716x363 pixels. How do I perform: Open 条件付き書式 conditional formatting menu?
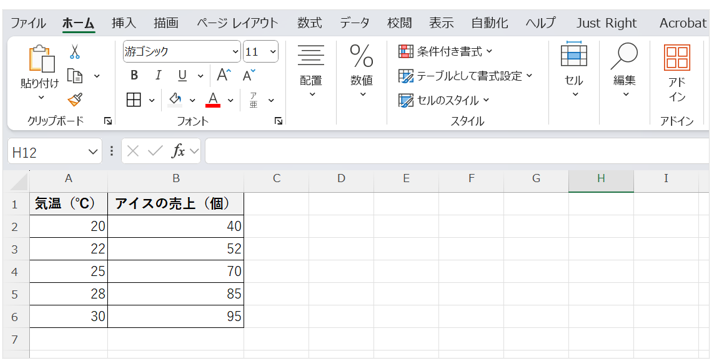coord(445,52)
